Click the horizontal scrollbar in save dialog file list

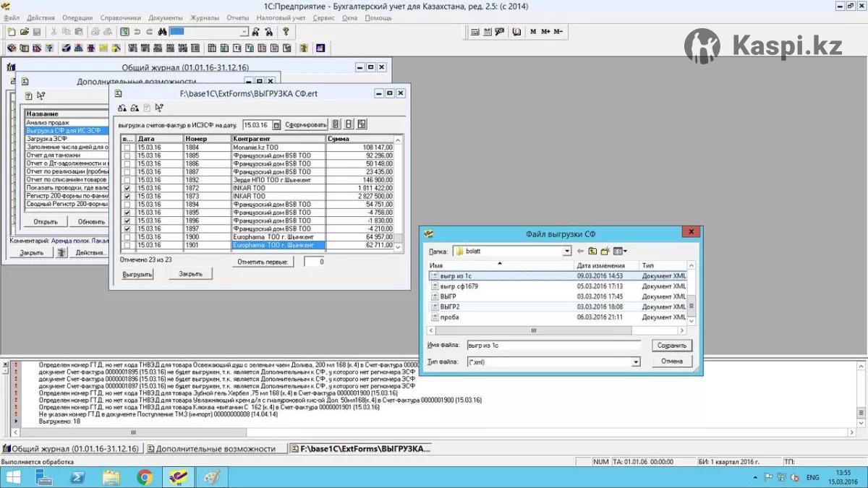click(x=556, y=329)
